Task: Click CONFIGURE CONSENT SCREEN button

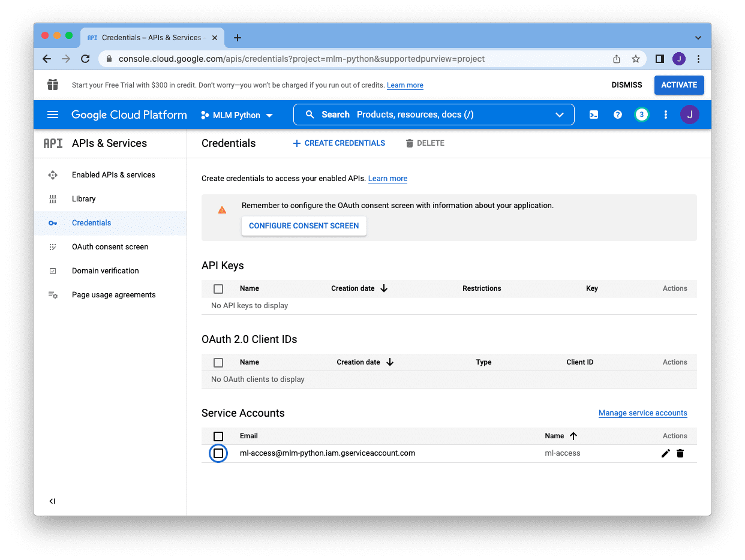Action: point(304,226)
